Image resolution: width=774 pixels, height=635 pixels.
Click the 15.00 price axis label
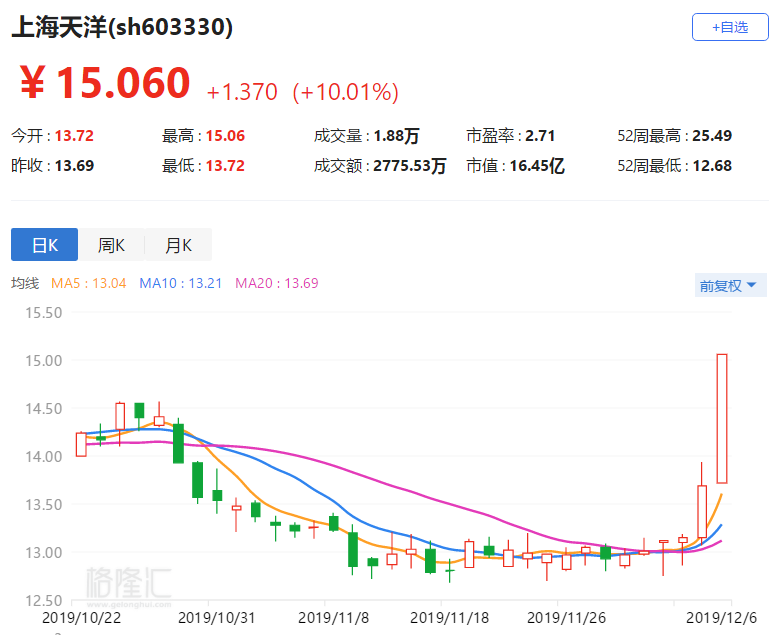click(44, 360)
